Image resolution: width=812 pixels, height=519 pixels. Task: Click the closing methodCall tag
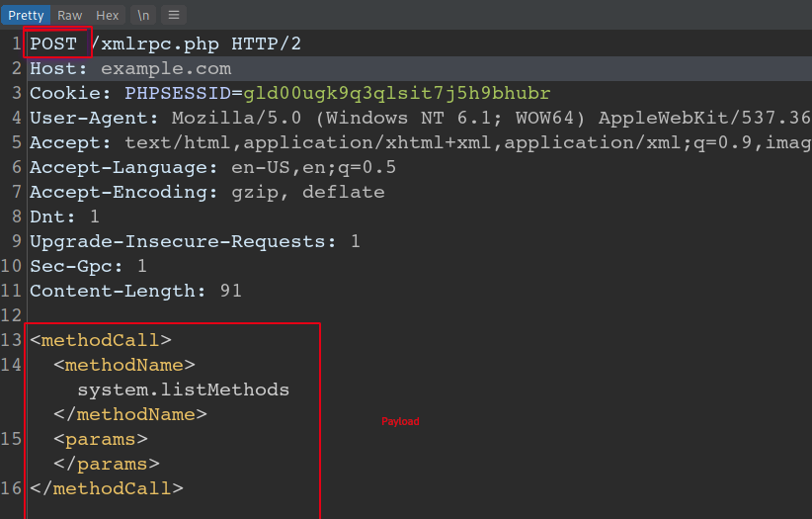click(x=106, y=488)
